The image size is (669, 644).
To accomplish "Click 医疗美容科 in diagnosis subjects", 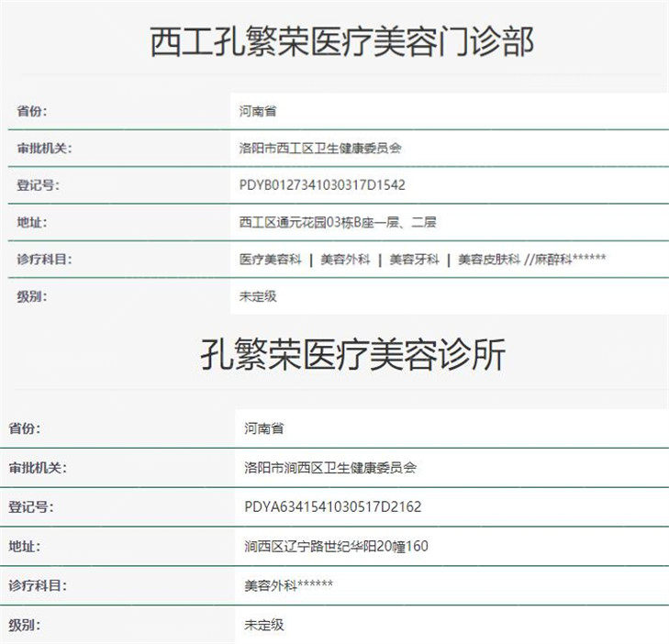I will click(270, 259).
